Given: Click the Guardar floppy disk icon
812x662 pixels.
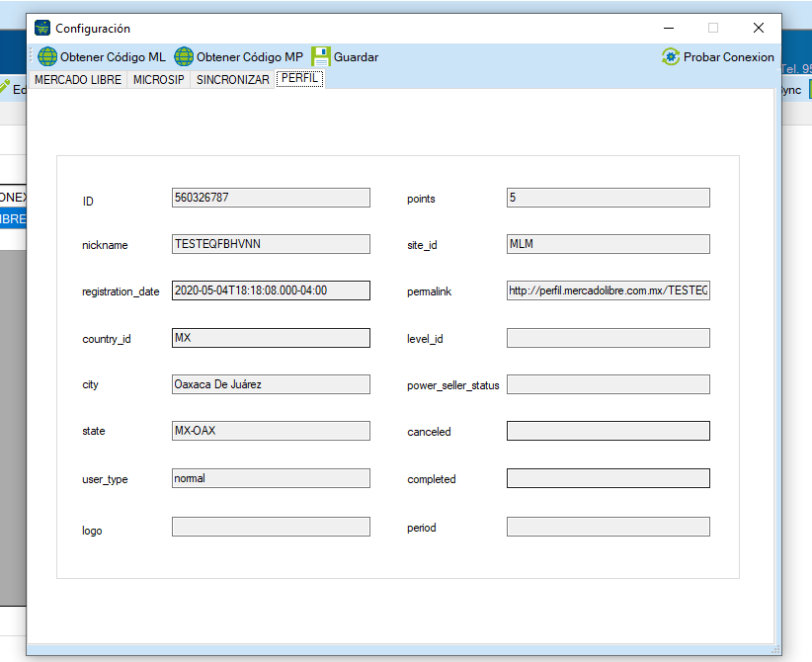Looking at the screenshot, I should tap(321, 56).
